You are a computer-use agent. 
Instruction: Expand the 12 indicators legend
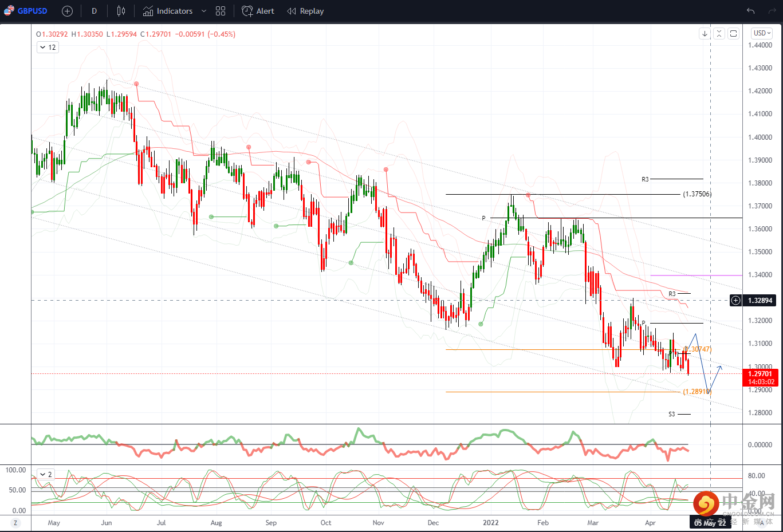click(48, 48)
